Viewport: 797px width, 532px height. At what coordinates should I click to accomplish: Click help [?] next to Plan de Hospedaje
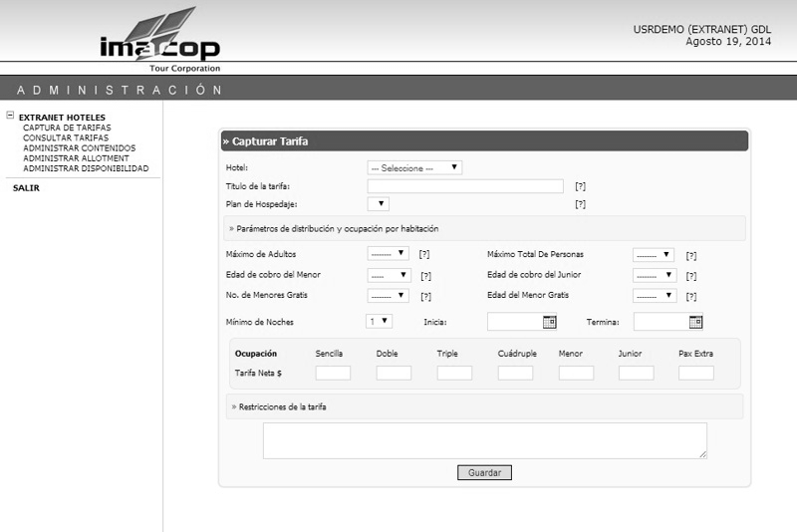pos(580,204)
